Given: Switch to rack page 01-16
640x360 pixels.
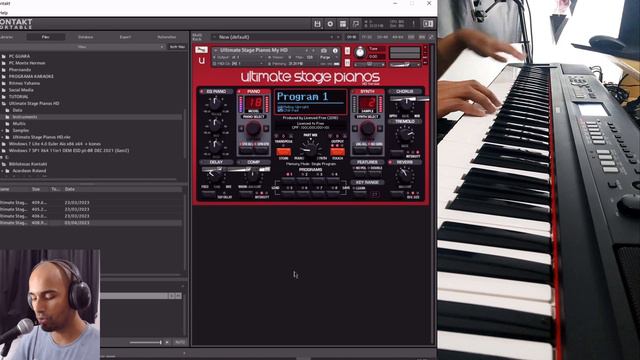Looking at the screenshot, I should click(x=351, y=37).
